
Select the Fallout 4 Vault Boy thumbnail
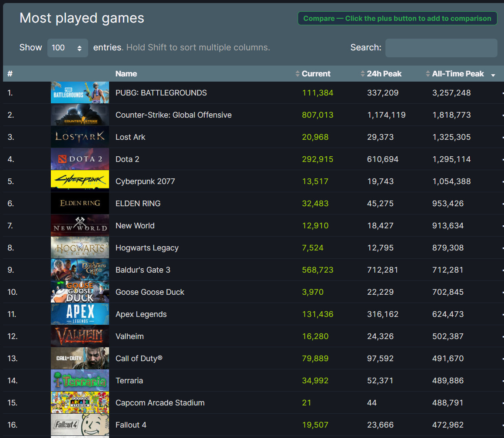click(x=80, y=425)
